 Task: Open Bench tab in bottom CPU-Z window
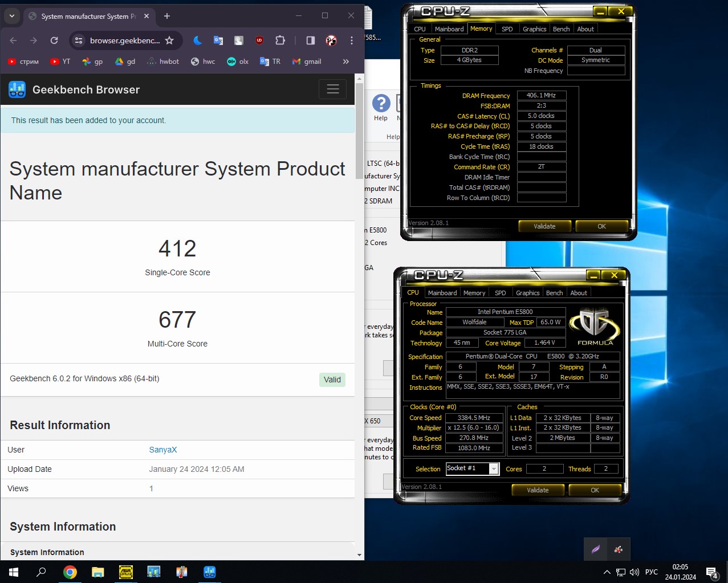554,293
